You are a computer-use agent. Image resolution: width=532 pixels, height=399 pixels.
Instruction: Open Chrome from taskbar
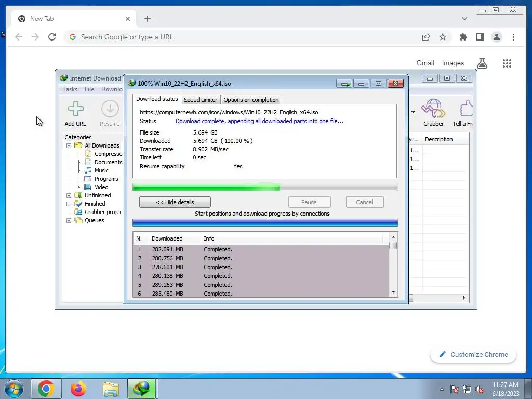tap(46, 389)
